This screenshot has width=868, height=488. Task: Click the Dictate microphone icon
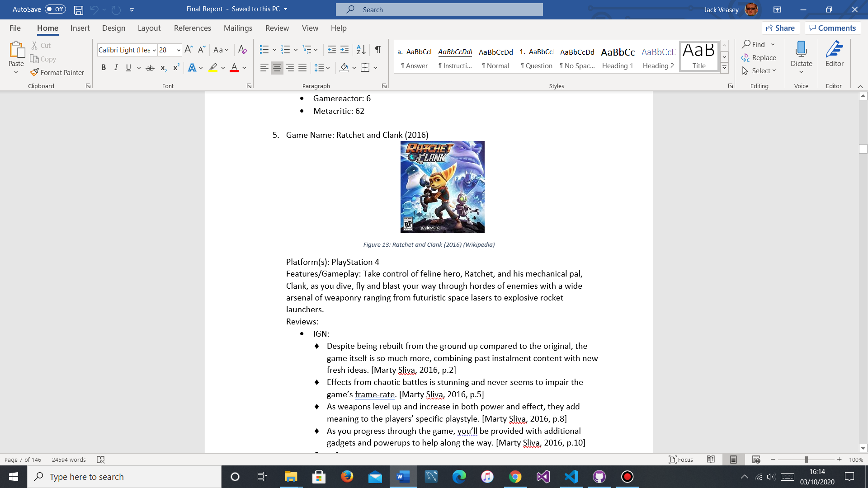coord(801,49)
